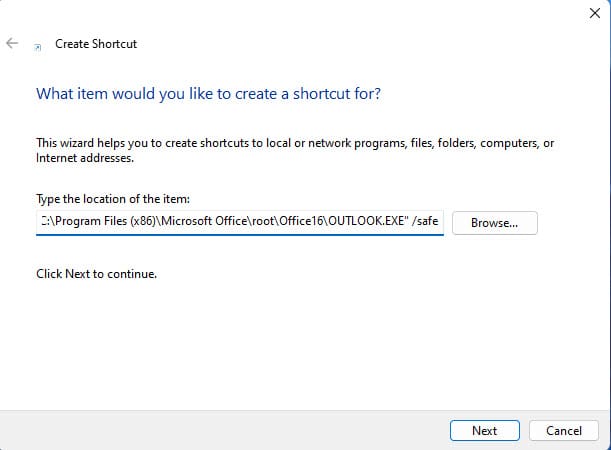The height and width of the screenshot is (450, 611).
Task: Click the wizard description paragraph
Action: tap(295, 150)
